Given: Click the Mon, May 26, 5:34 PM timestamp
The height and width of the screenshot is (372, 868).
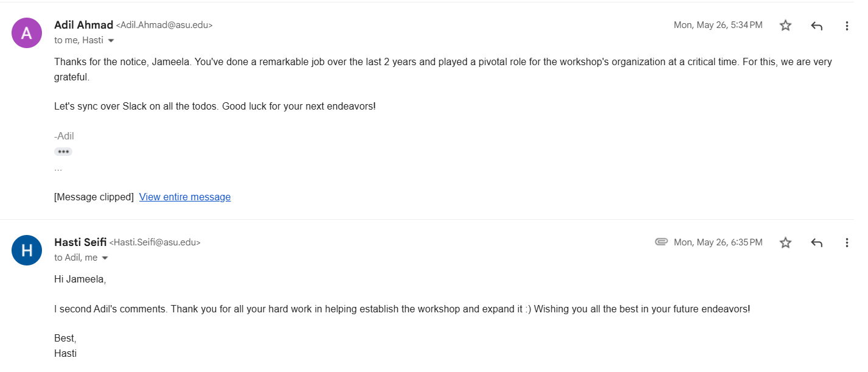Looking at the screenshot, I should coord(718,26).
